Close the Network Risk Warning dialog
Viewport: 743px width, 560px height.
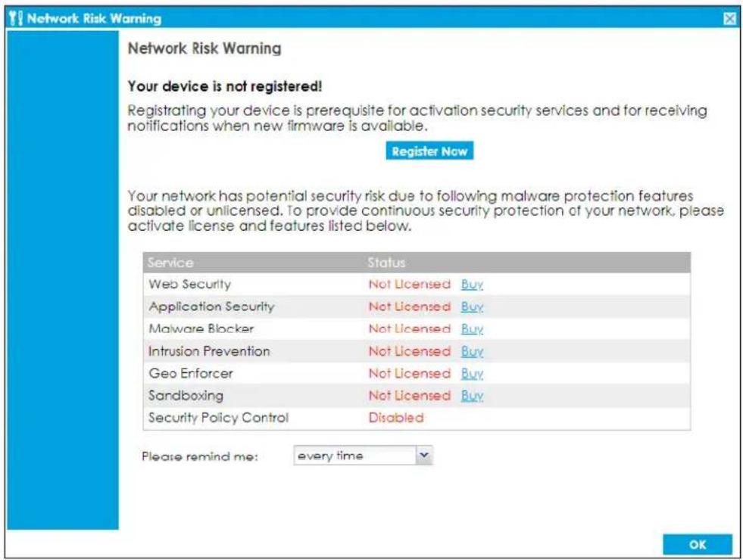(729, 18)
